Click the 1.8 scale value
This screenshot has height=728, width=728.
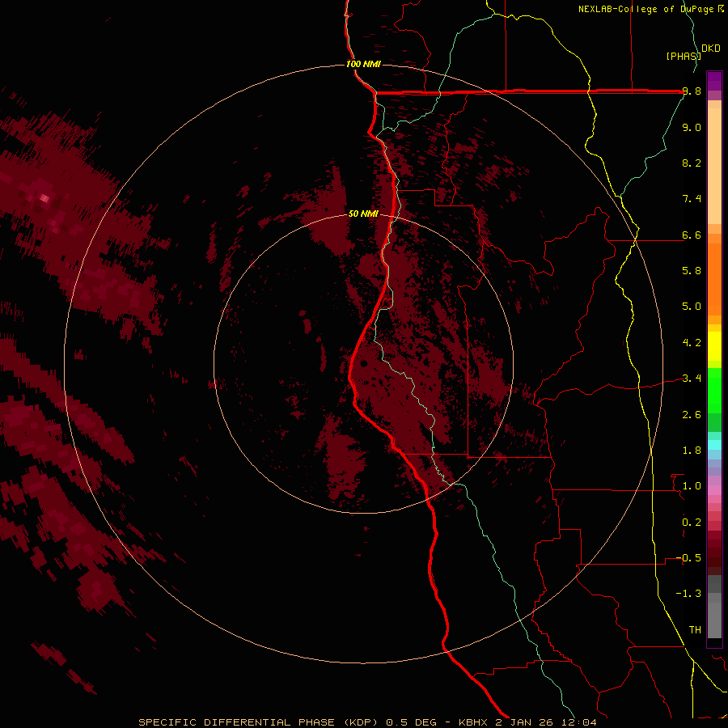click(692, 451)
